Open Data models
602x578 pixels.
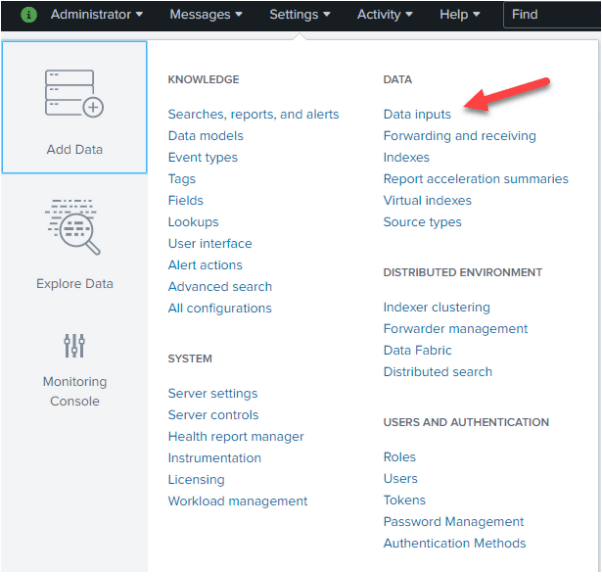(x=206, y=136)
